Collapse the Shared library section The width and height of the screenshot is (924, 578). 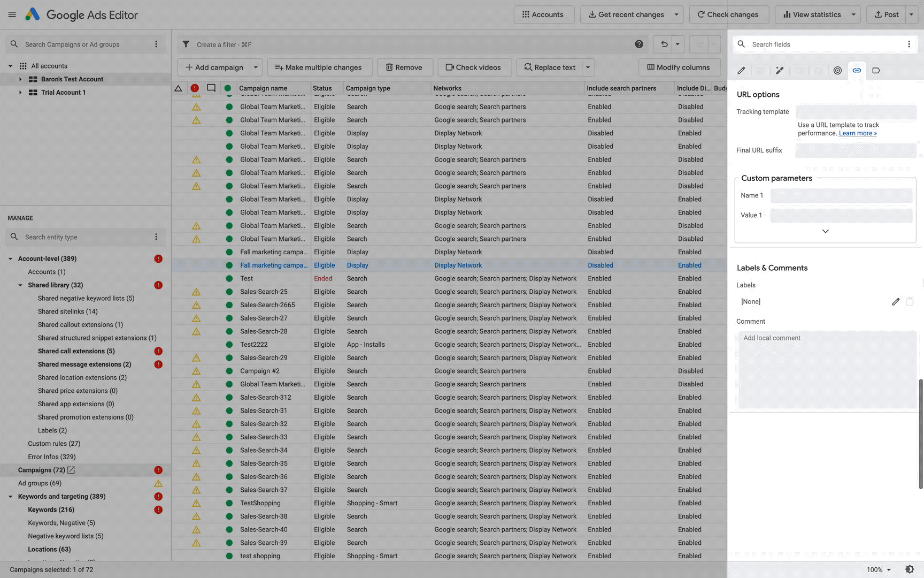click(20, 285)
